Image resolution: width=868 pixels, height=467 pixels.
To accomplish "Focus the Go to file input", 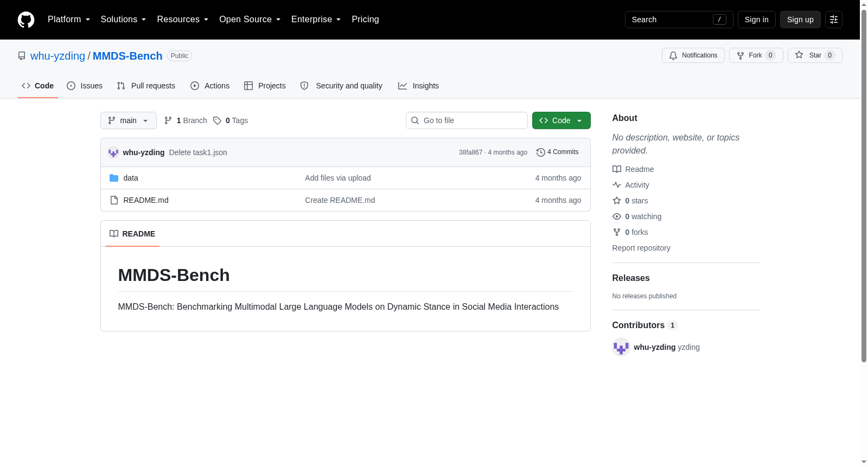I will [467, 120].
